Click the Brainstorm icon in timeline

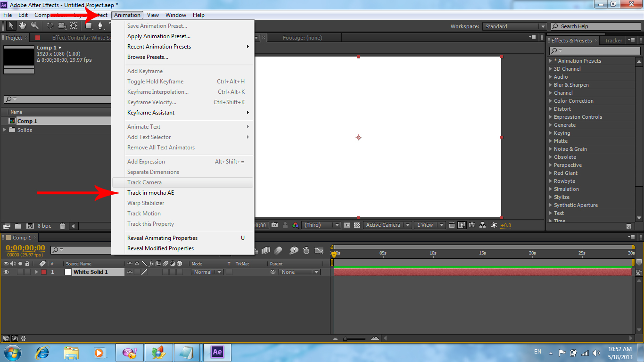[x=294, y=250]
